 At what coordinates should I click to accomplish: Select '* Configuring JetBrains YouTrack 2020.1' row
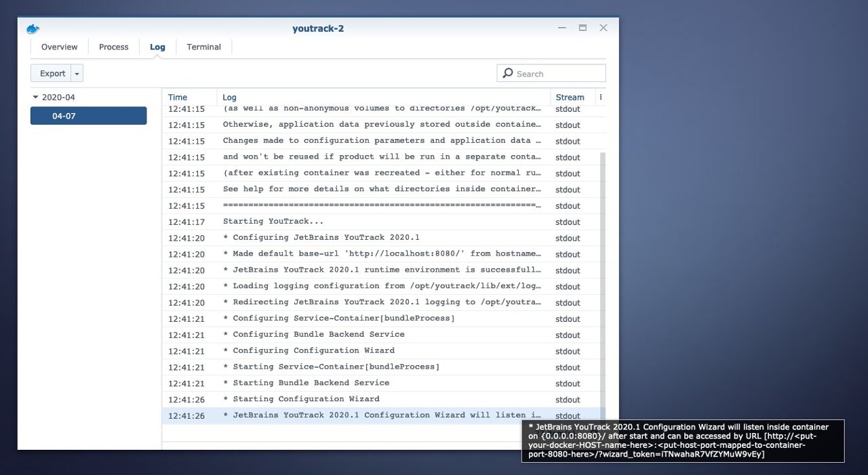[381, 238]
